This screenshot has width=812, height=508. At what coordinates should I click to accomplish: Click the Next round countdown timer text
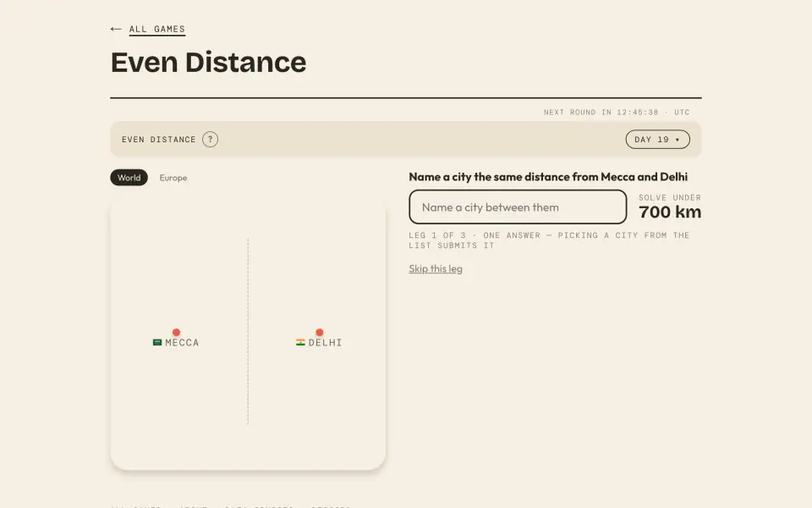(617, 112)
